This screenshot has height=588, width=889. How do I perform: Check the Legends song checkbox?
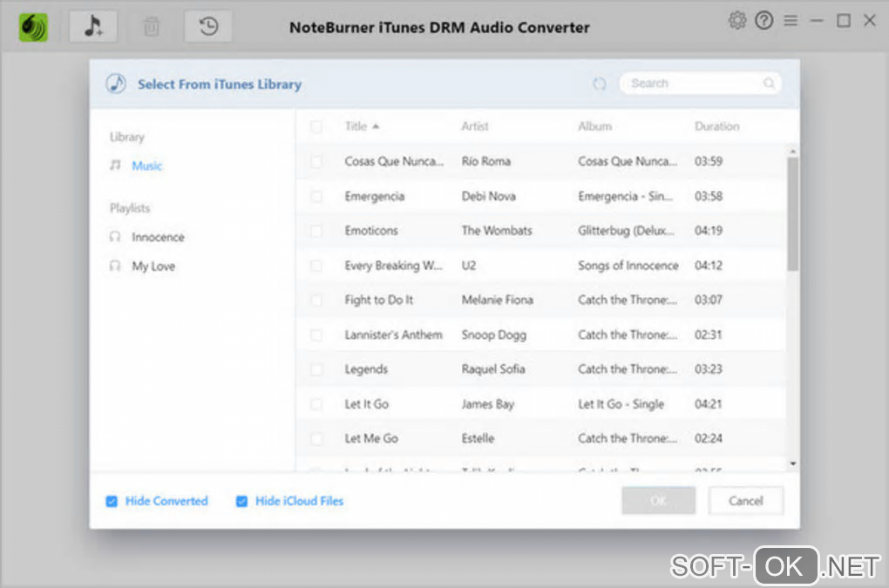click(316, 369)
